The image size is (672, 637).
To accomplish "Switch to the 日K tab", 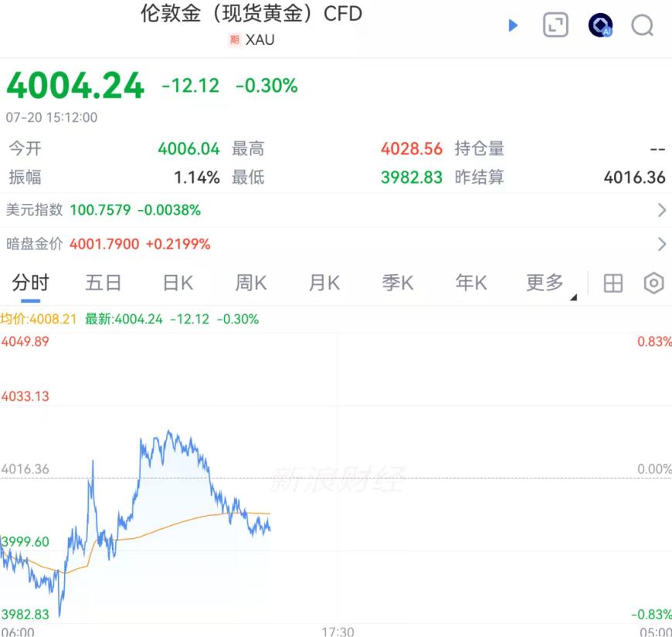I will coord(178,283).
